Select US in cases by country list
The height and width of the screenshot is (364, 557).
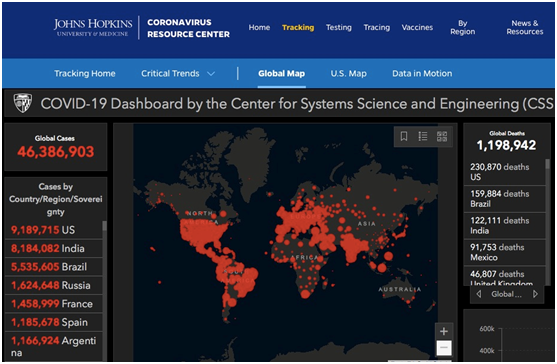tap(54, 230)
